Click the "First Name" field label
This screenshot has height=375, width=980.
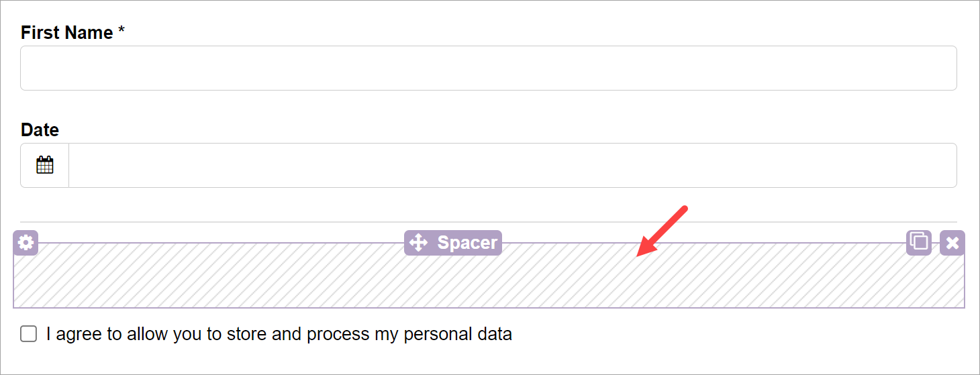(x=66, y=32)
